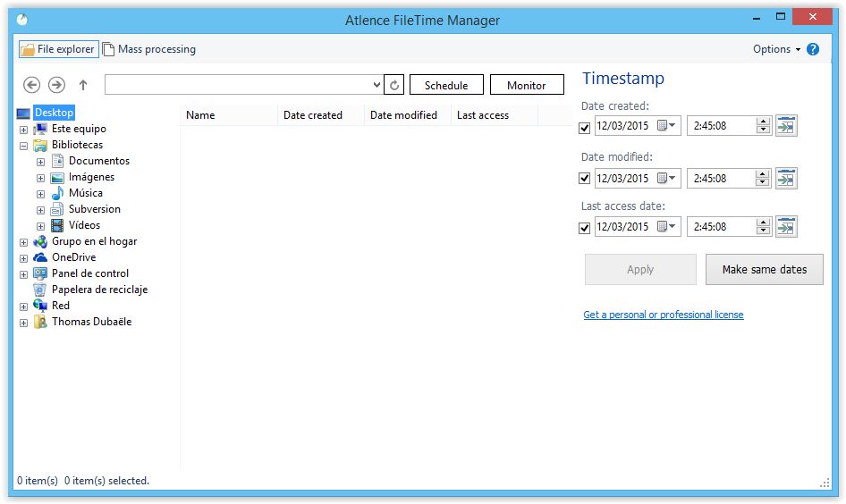The image size is (846, 504).
Task: Expand the Imágenes tree node
Action: click(x=40, y=179)
